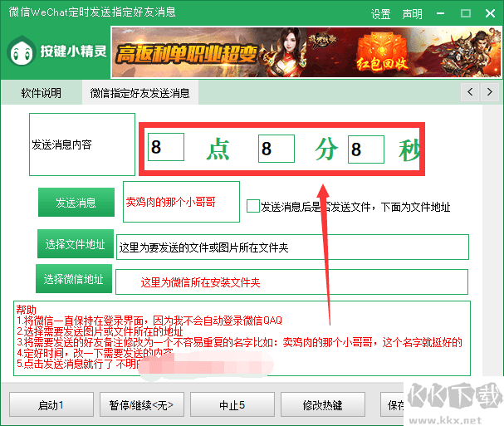The height and width of the screenshot is (426, 504).
Task: Switch to the 软件说明 tab
Action: [42, 93]
